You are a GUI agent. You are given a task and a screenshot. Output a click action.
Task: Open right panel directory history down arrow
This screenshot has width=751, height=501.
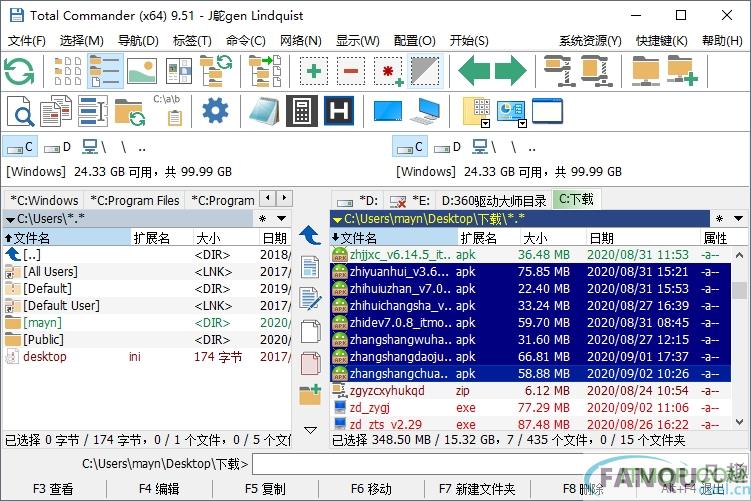tap(738, 219)
